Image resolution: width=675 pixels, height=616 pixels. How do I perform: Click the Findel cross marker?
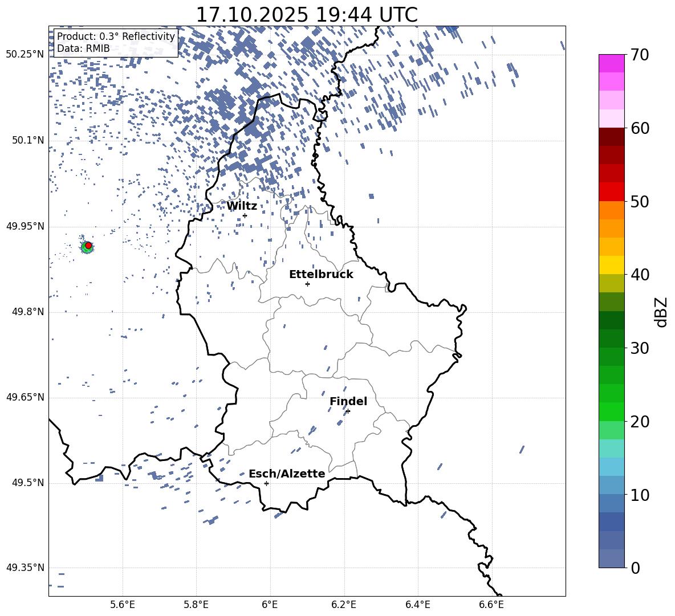coord(348,411)
